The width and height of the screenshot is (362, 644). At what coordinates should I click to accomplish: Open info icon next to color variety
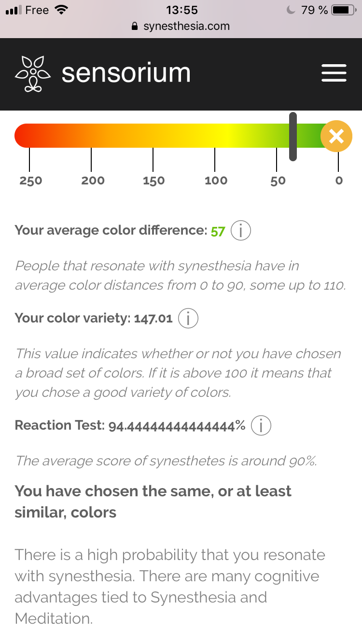(x=188, y=318)
